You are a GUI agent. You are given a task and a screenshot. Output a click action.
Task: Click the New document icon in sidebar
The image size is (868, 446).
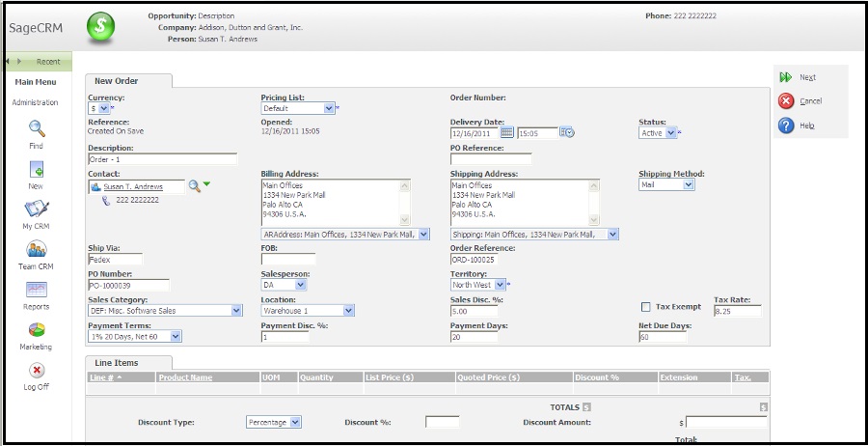pos(37,169)
